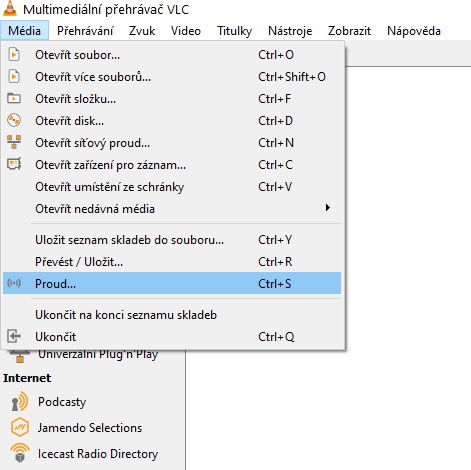Open the Přehrávání menu
The height and width of the screenshot is (470, 471).
[x=85, y=31]
